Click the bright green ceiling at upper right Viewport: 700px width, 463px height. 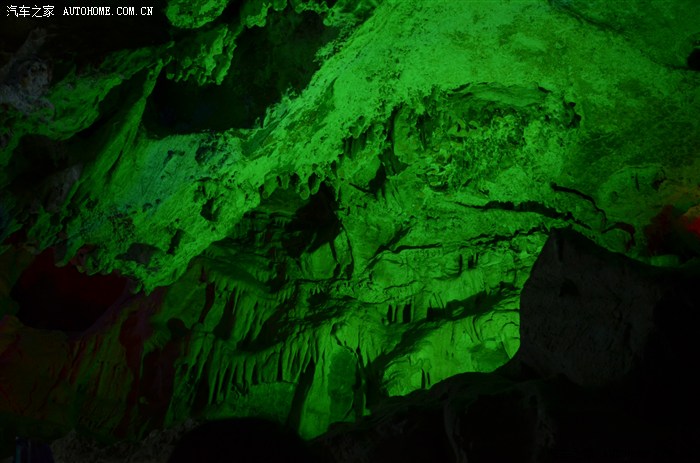[x=560, y=60]
